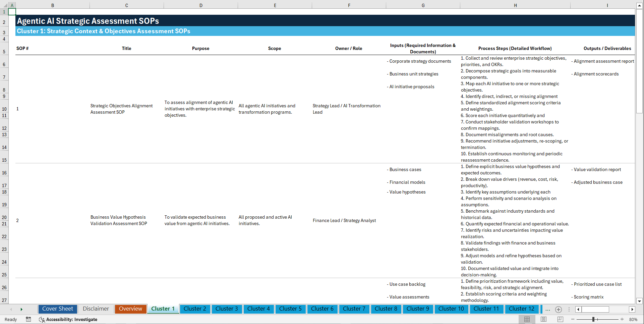Open the Cluster 12 worksheet

(x=522, y=309)
